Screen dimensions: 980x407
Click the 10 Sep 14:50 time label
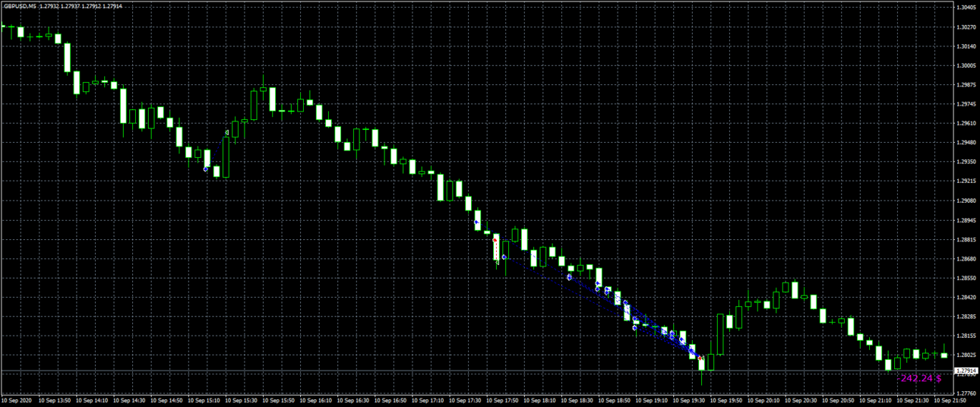(x=167, y=400)
